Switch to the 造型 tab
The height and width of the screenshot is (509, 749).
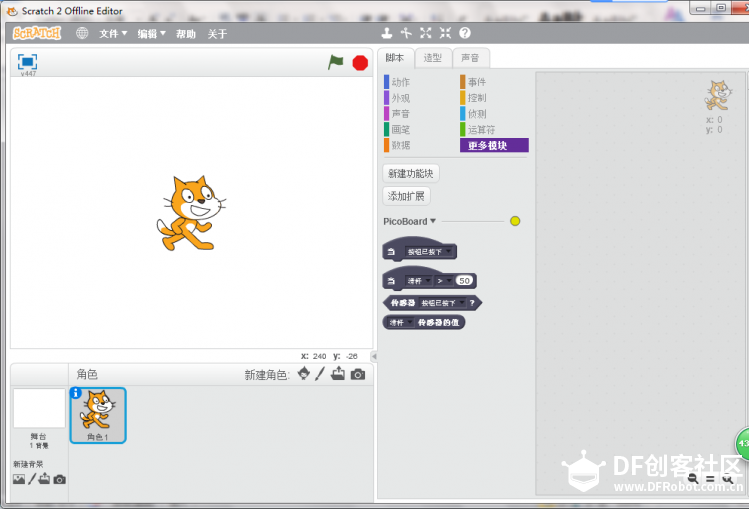pos(432,58)
